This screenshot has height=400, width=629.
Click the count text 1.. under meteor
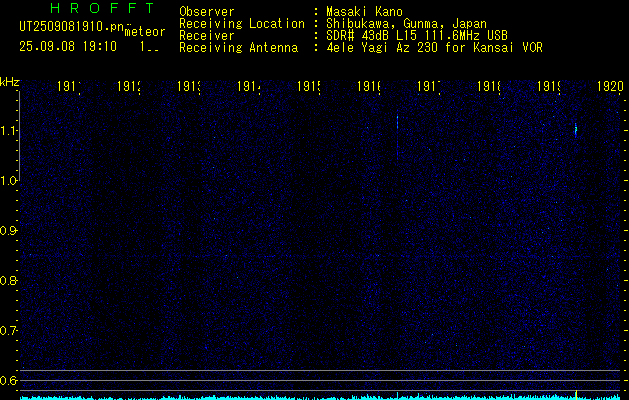tap(149, 47)
